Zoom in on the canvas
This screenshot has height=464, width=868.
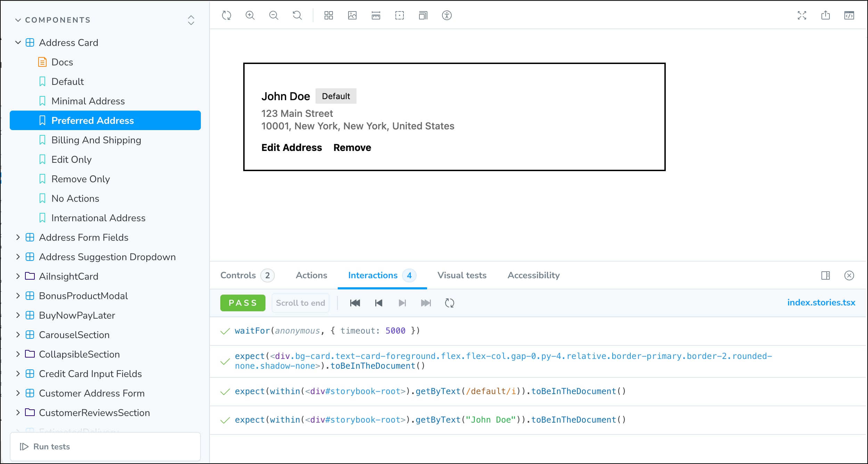(250, 15)
